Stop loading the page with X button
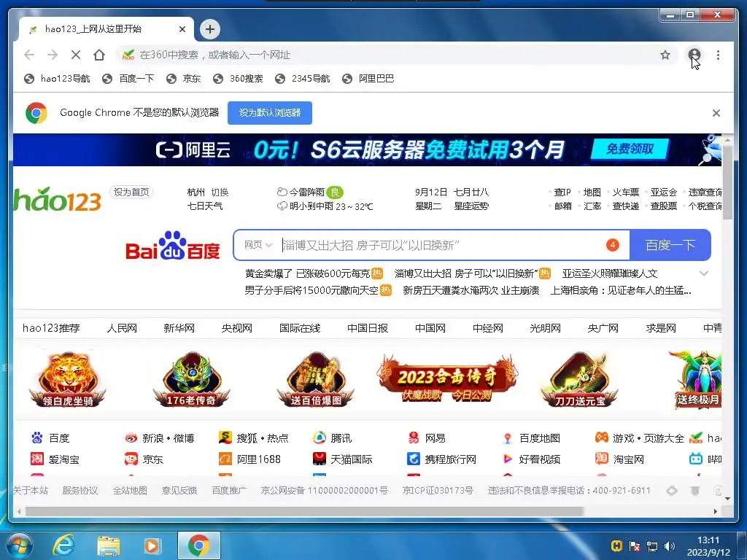This screenshot has height=560, width=747. 76,55
